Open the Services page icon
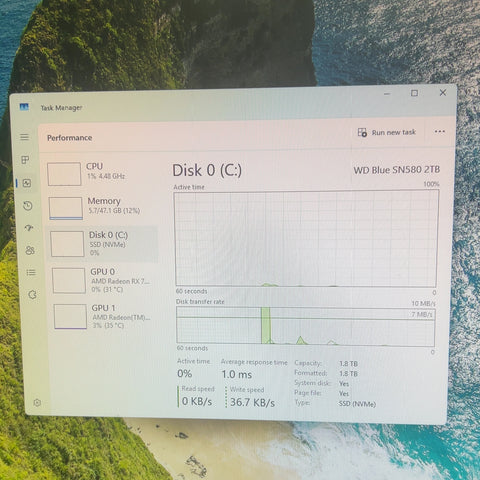 point(32,295)
